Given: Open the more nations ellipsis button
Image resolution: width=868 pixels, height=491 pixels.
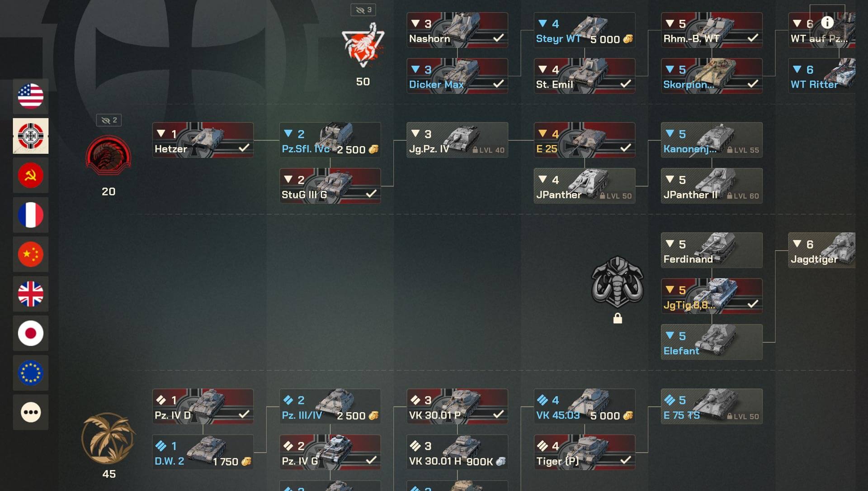Looking at the screenshot, I should click(31, 412).
